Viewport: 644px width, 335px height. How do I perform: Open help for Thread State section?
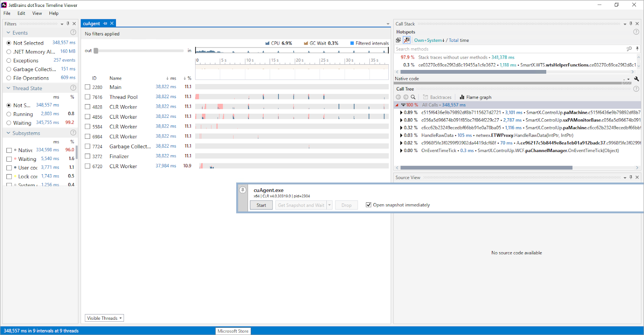click(73, 88)
